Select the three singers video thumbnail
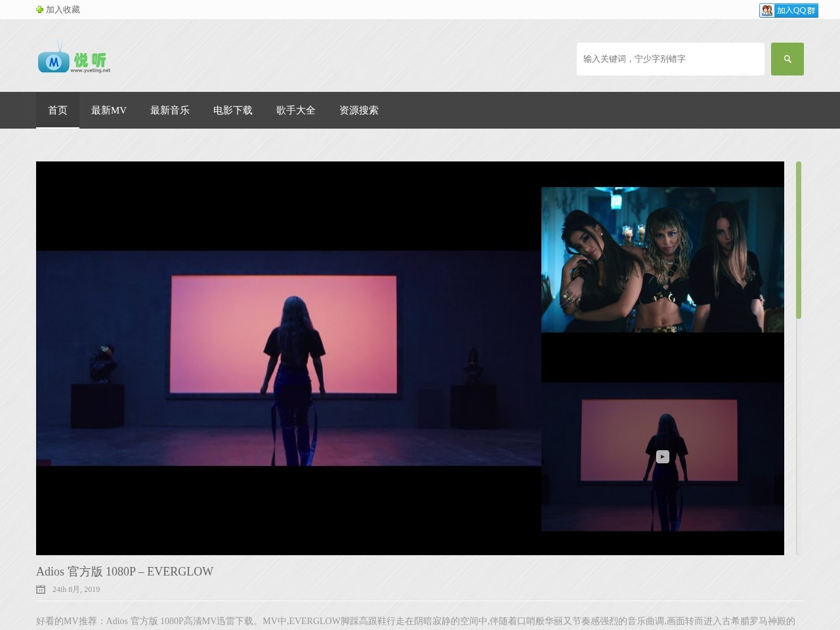This screenshot has height=630, width=840. pos(663,260)
